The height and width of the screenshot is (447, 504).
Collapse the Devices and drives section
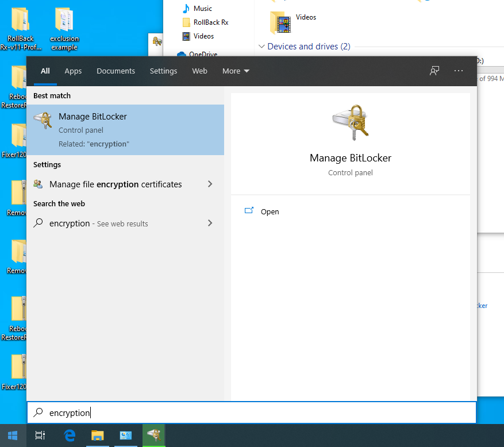pyautogui.click(x=261, y=47)
